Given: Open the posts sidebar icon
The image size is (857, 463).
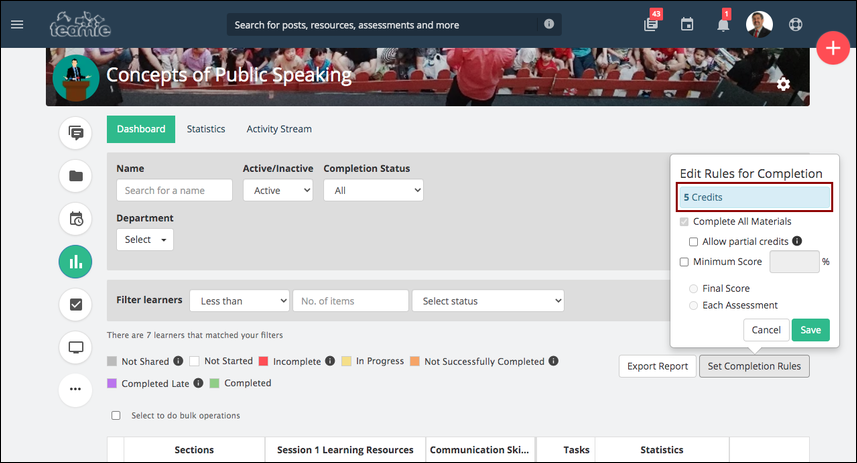Looking at the screenshot, I should (x=75, y=133).
